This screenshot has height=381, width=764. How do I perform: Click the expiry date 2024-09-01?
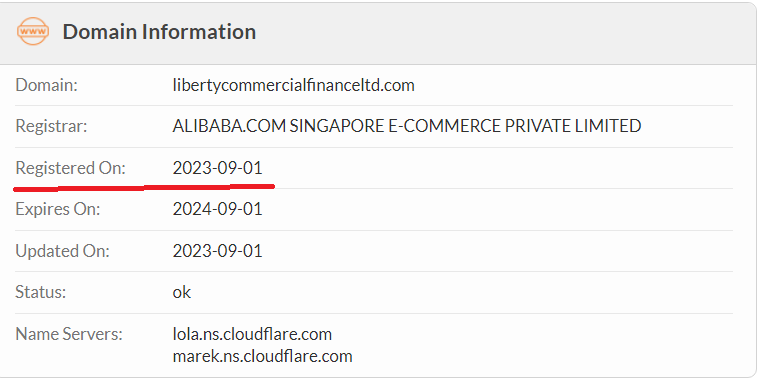(x=217, y=210)
